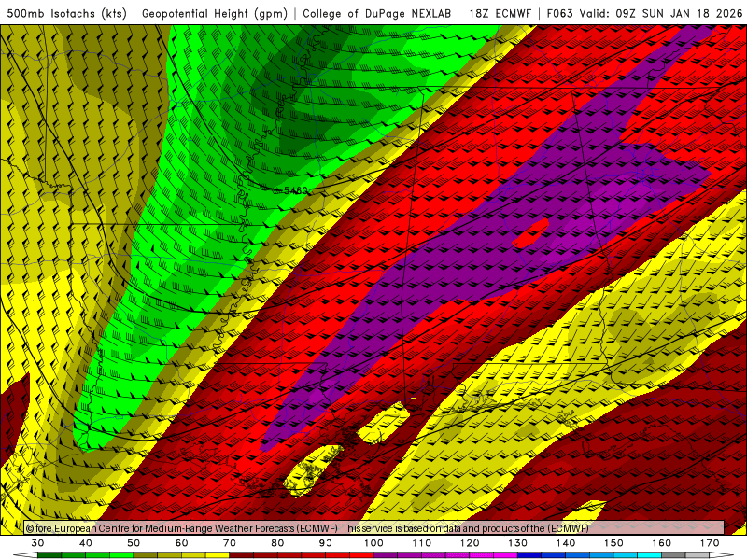This screenshot has width=747, height=560.
Task: Click the '30' color bar label
Action: tap(37, 543)
